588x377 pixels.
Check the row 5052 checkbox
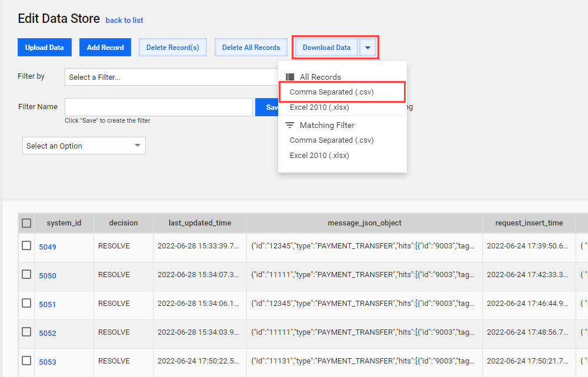pyautogui.click(x=26, y=332)
